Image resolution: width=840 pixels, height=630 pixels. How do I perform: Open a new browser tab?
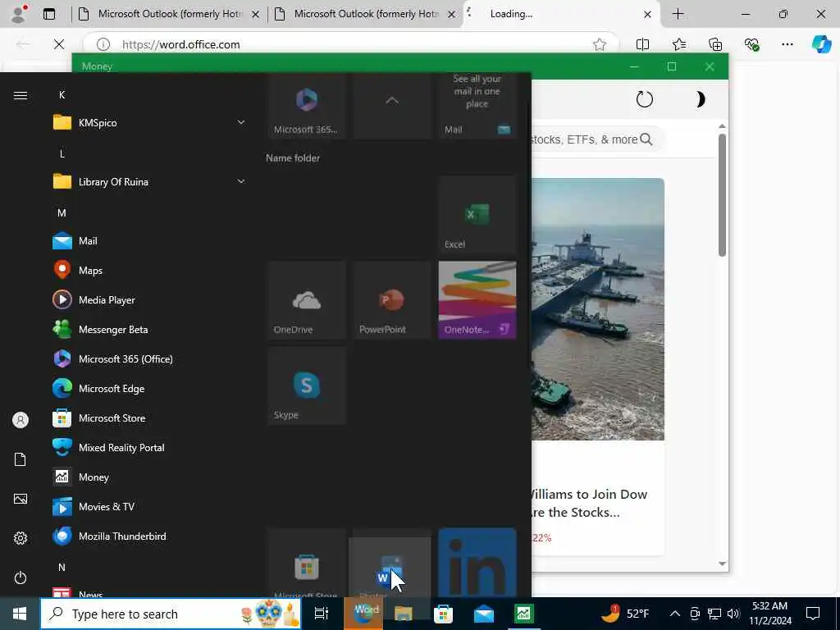[x=678, y=14]
